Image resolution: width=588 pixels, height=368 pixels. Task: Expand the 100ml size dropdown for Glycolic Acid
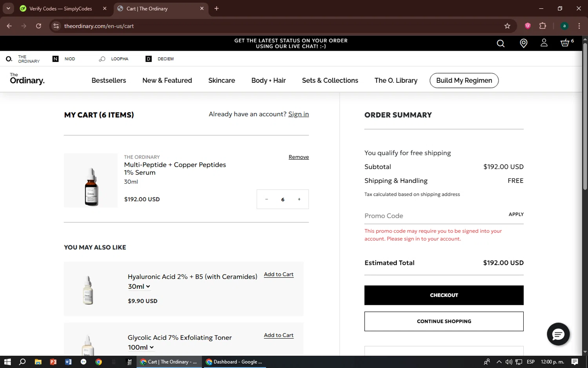point(141,347)
